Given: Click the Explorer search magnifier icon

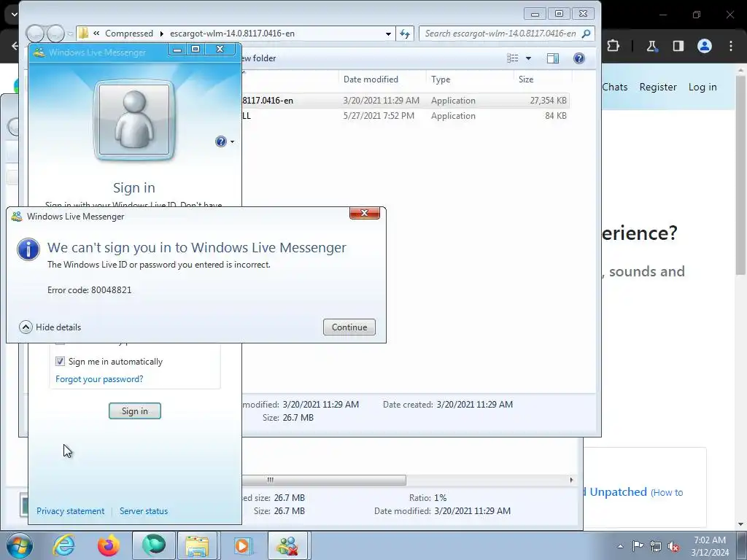Looking at the screenshot, I should point(587,34).
